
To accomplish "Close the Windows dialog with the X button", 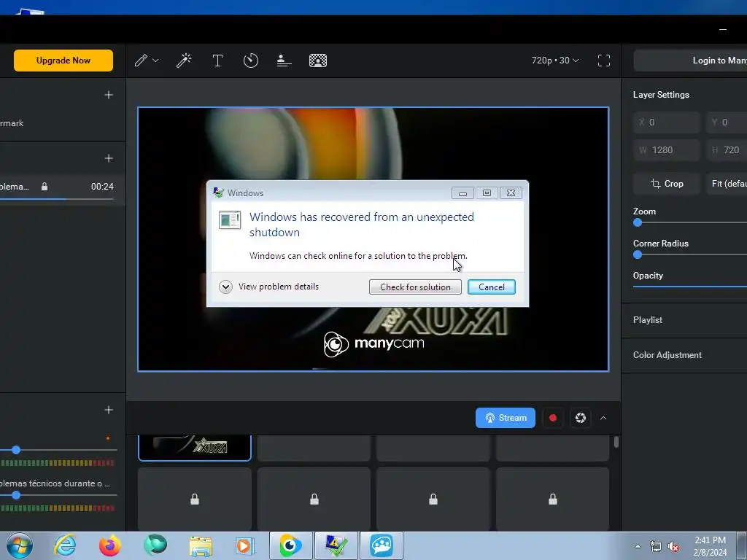I will point(511,192).
